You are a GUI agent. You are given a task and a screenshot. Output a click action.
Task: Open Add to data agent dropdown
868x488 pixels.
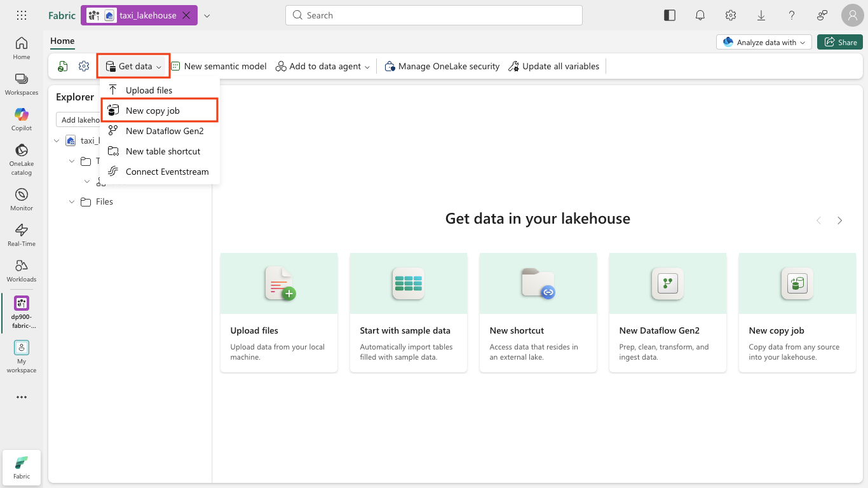[x=323, y=66]
